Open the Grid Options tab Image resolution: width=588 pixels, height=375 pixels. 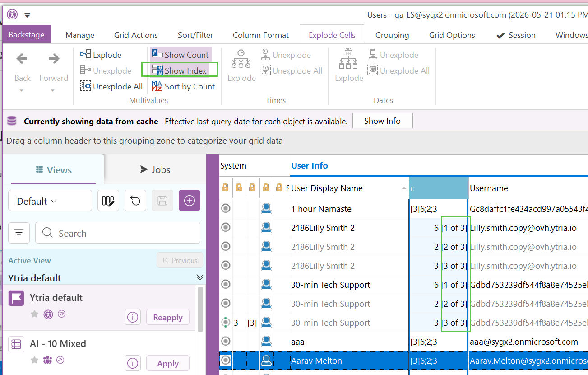452,35
